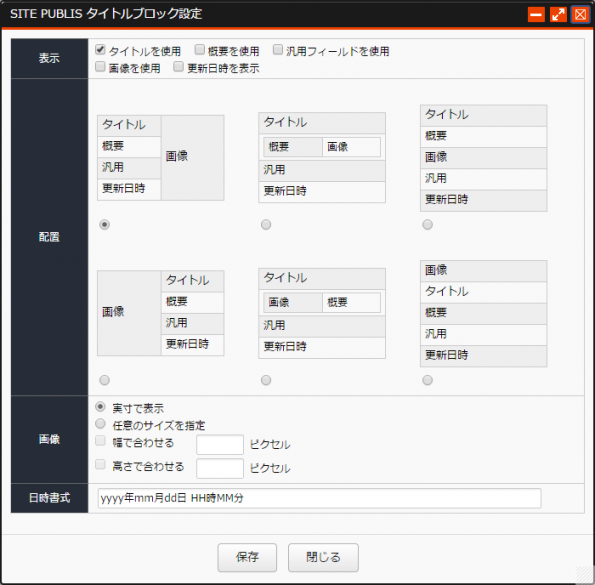This screenshot has height=585, width=595.
Task: Minimize the SITE PUBLIS dialog
Action: tap(536, 15)
